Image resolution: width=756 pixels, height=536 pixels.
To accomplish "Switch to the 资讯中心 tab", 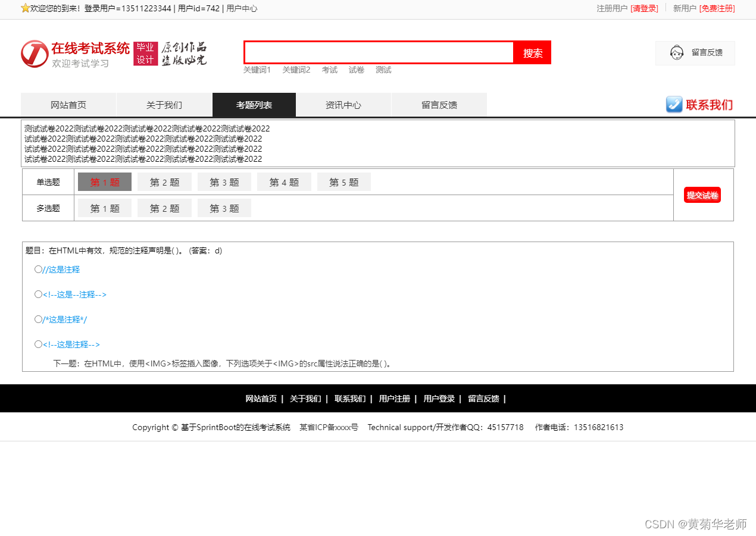I will (343, 105).
